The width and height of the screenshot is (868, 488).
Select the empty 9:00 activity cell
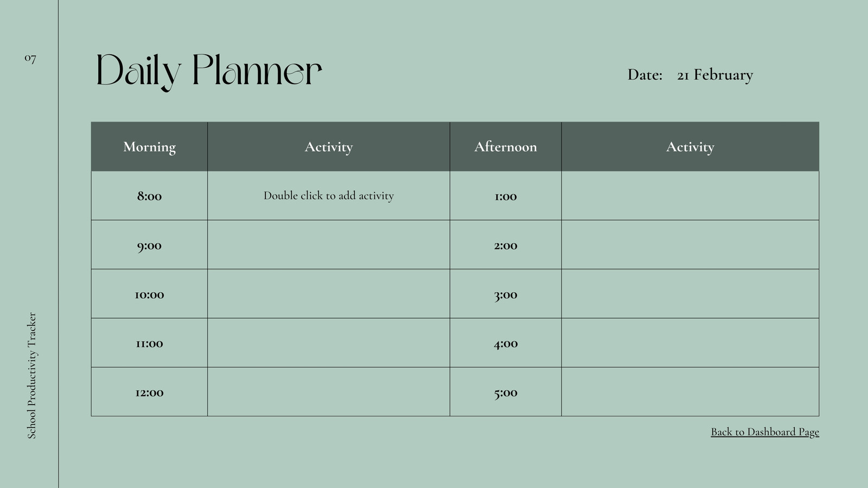point(329,245)
